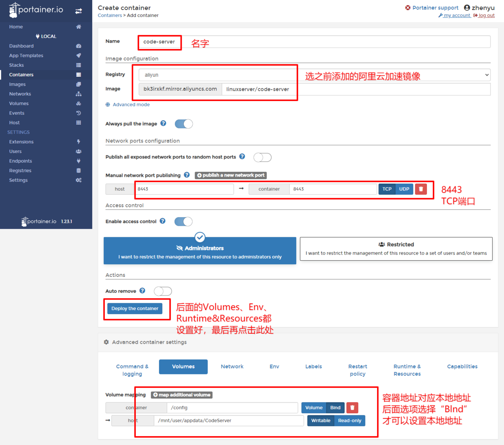Toggle the sidebar collapse arrows icon
The image size is (504, 445).
coord(78,11)
